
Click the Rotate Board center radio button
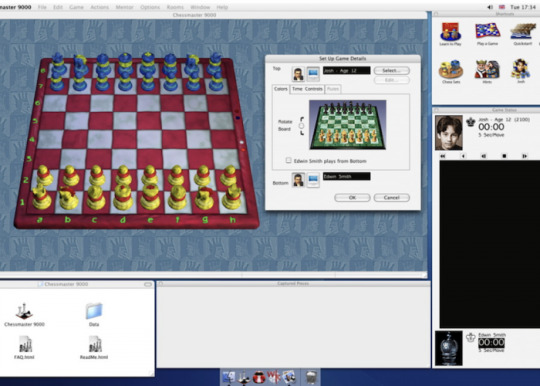302,126
